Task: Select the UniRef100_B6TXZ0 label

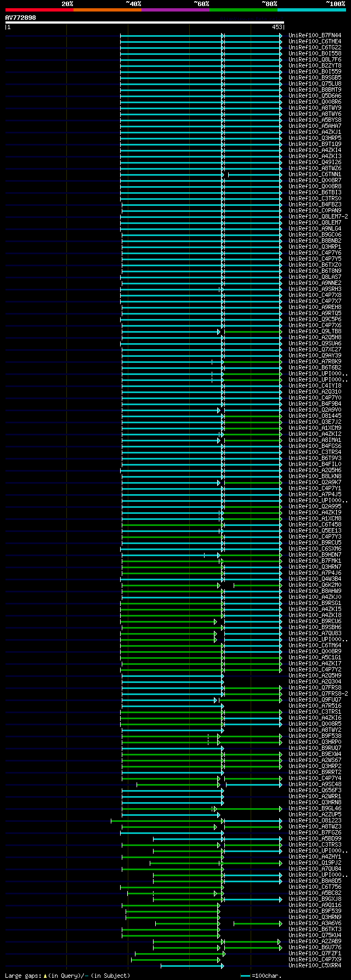Action: click(x=315, y=265)
